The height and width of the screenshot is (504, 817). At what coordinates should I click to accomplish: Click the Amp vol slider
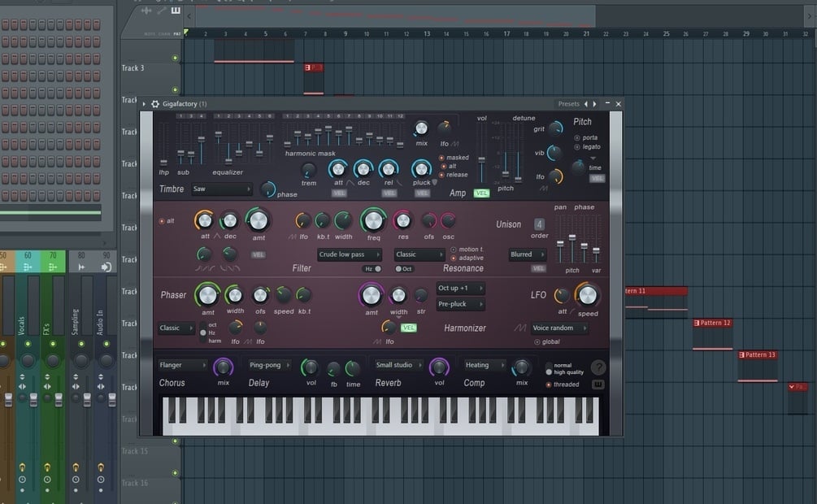point(482,159)
